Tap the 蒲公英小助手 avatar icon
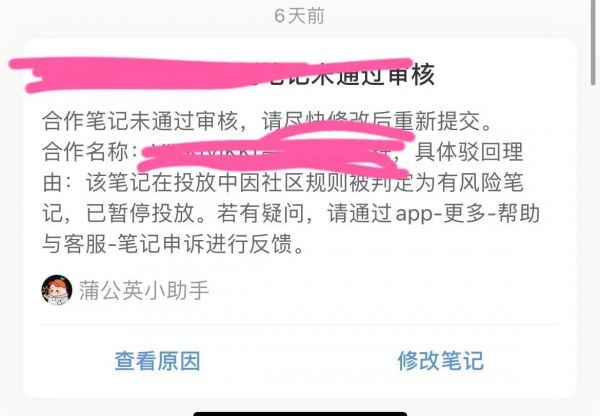 pyautogui.click(x=57, y=290)
